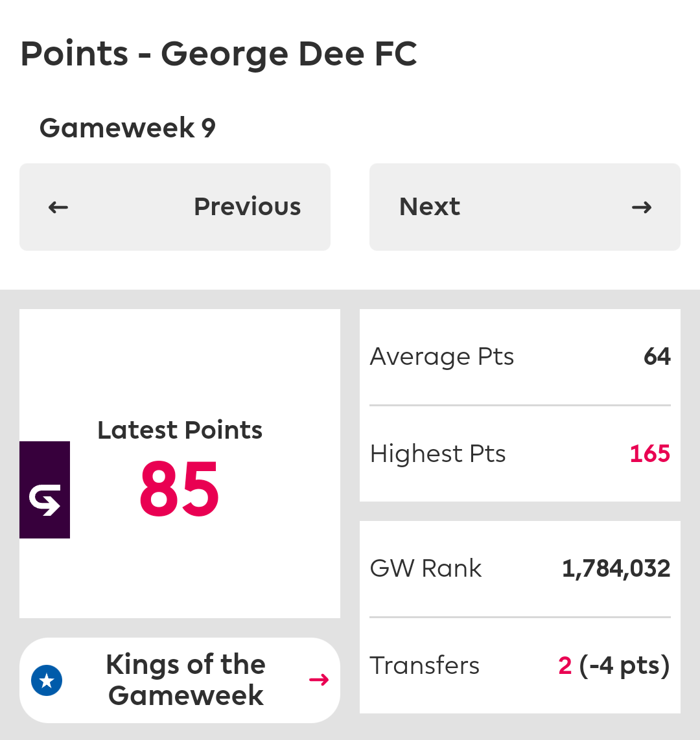The image size is (700, 740).
Task: Click the Average Pts value 64
Action: pyautogui.click(x=657, y=356)
